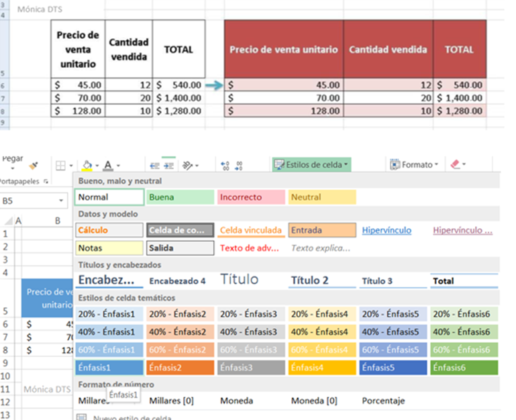Apply the 60% - Énfasis6 style
Image resolution: width=516 pixels, height=420 pixels.
pyautogui.click(x=464, y=350)
